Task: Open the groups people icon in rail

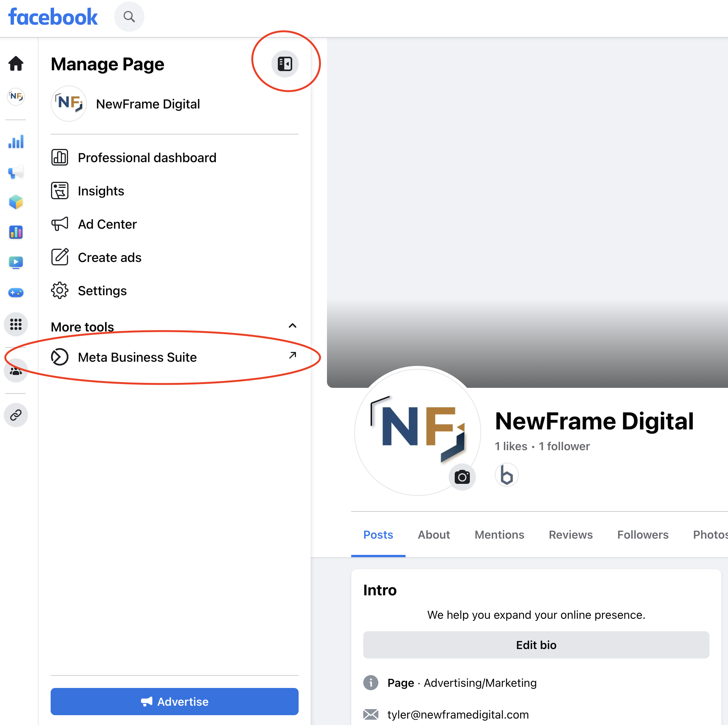Action: [x=16, y=371]
